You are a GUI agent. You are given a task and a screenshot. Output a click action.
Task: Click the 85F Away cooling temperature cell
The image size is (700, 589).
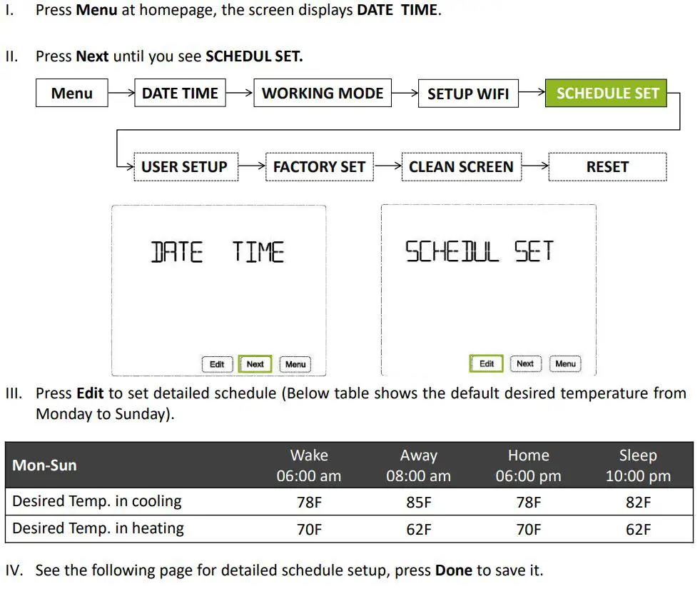point(420,502)
